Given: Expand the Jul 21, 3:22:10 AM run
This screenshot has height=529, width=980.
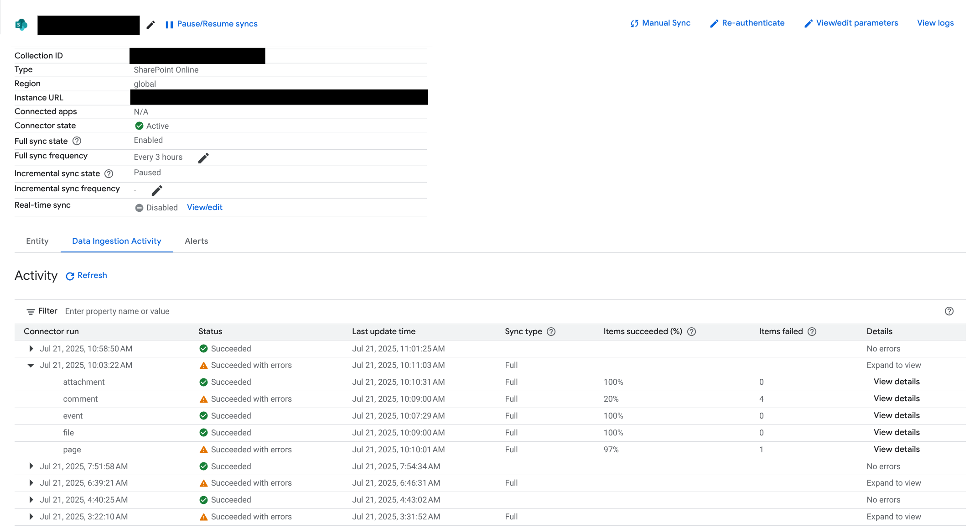Looking at the screenshot, I should pyautogui.click(x=31, y=517).
